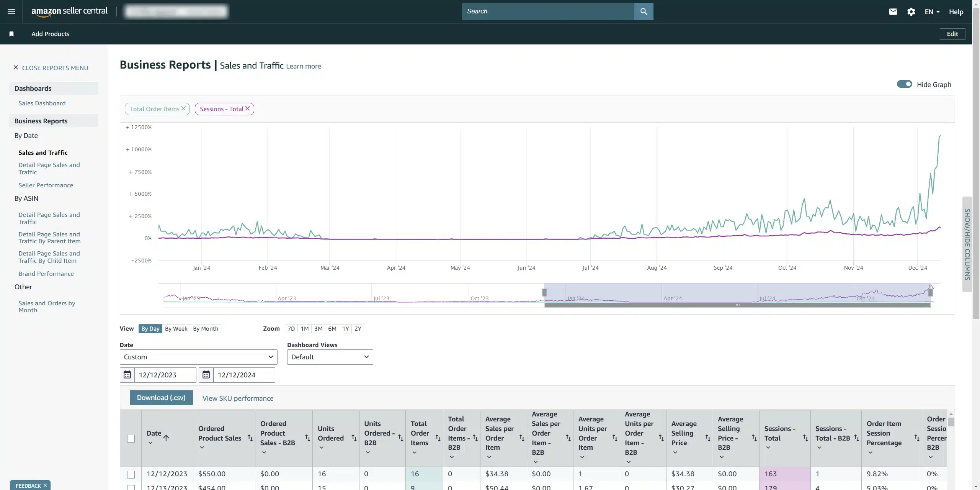Expand the Date Custom dropdown
Viewport: 980px width, 490px height.
198,357
